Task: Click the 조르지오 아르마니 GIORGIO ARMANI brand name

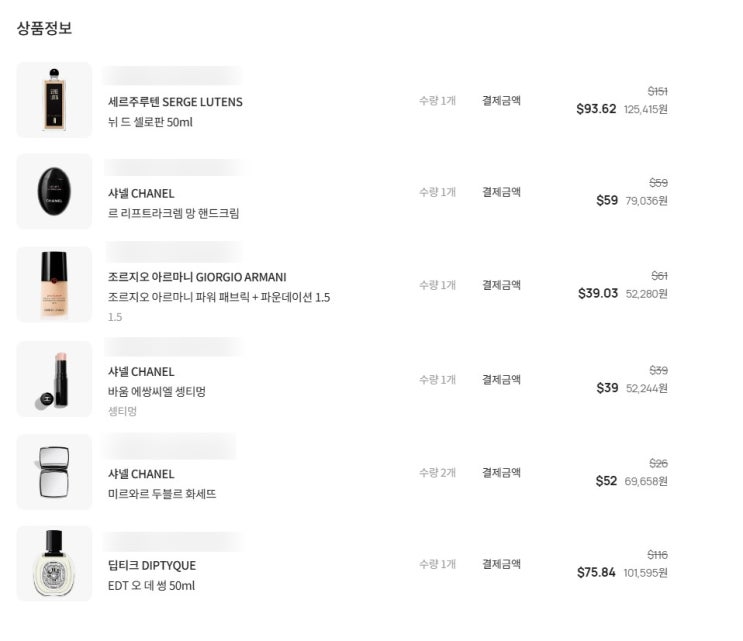Action: pos(197,277)
